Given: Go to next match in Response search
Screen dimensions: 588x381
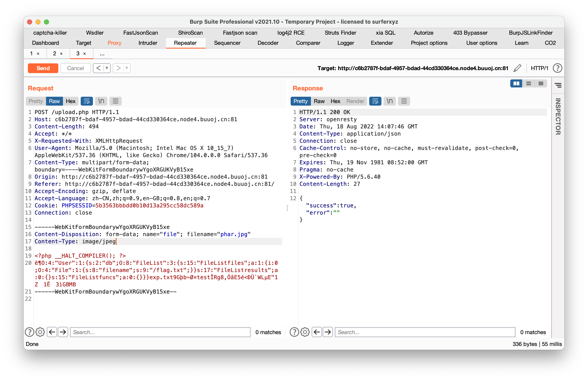Looking at the screenshot, I should pyautogui.click(x=328, y=332).
